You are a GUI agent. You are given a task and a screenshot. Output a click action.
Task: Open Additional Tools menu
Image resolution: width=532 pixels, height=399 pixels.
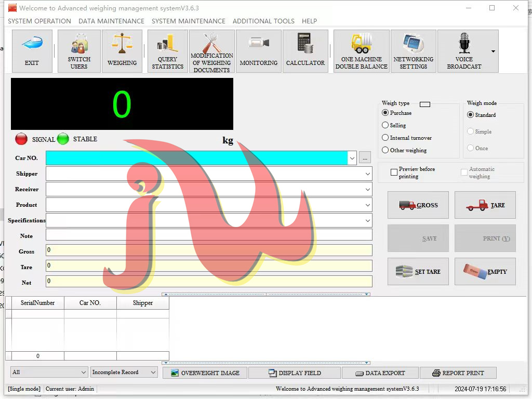(x=263, y=21)
